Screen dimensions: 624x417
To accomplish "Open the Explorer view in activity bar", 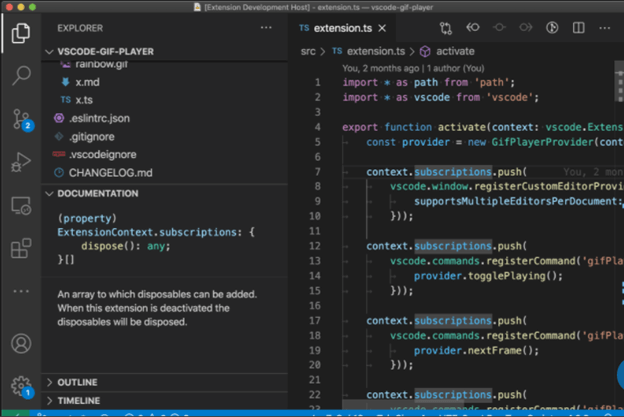I will 21,33.
